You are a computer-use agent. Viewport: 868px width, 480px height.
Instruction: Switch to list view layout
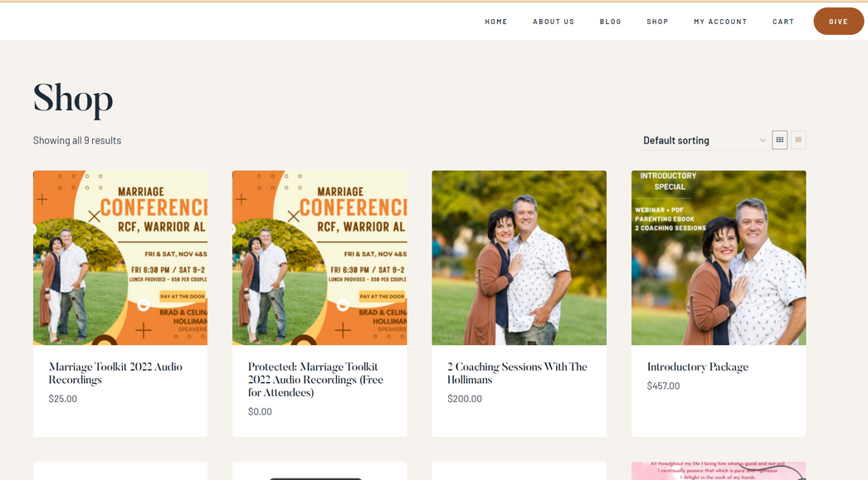point(798,140)
